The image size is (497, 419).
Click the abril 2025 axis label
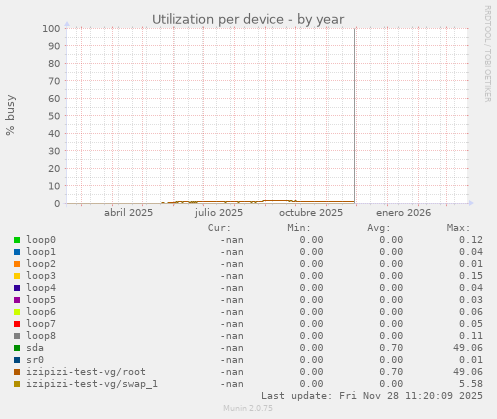click(128, 213)
